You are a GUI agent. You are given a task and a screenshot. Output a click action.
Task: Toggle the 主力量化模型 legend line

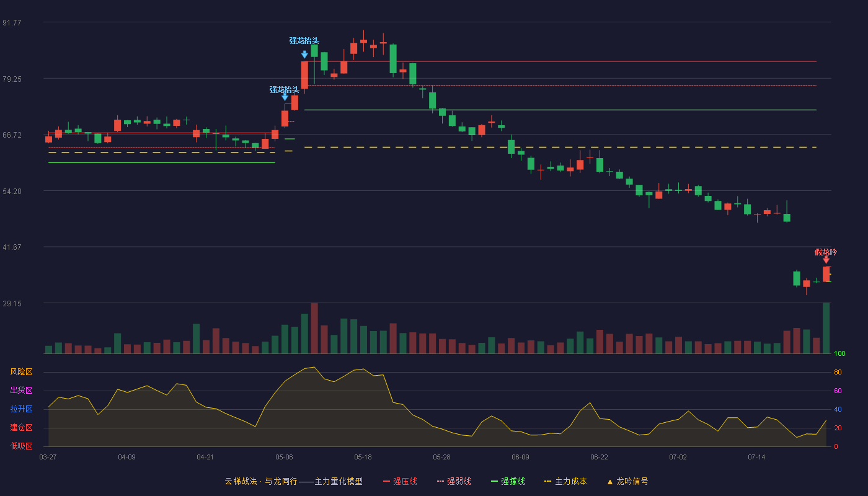coord(330,481)
